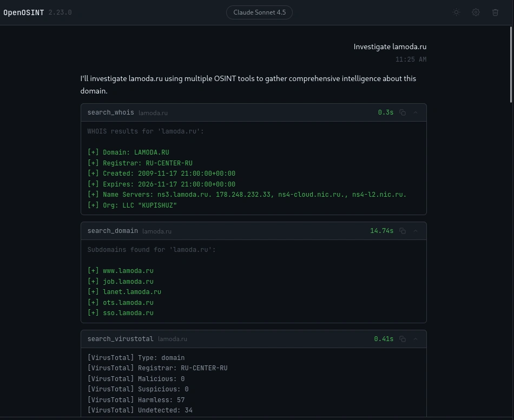Click the VirusTotal 'Malicious: 0' line
Image resolution: width=514 pixels, height=420 pixels.
136,379
